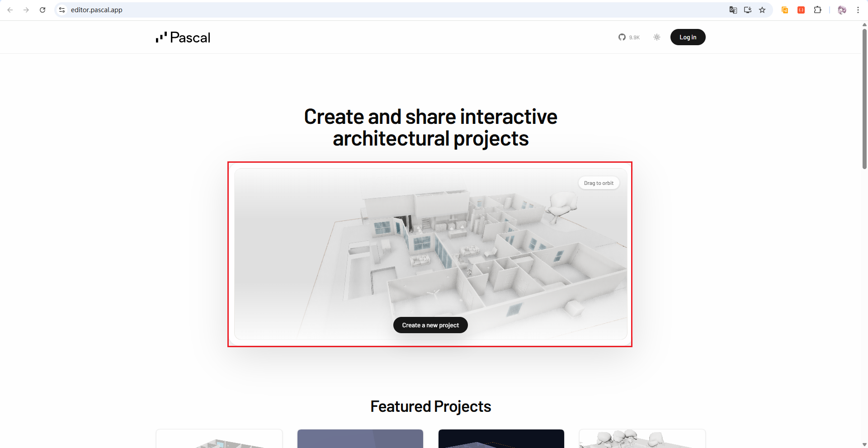
Task: Open the featured project thumbnail with trees
Action: pos(642,439)
